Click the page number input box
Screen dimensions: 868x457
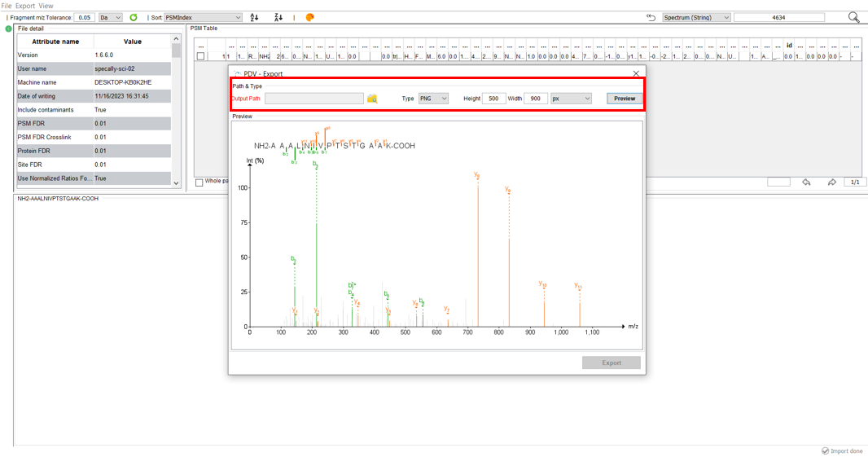778,182
